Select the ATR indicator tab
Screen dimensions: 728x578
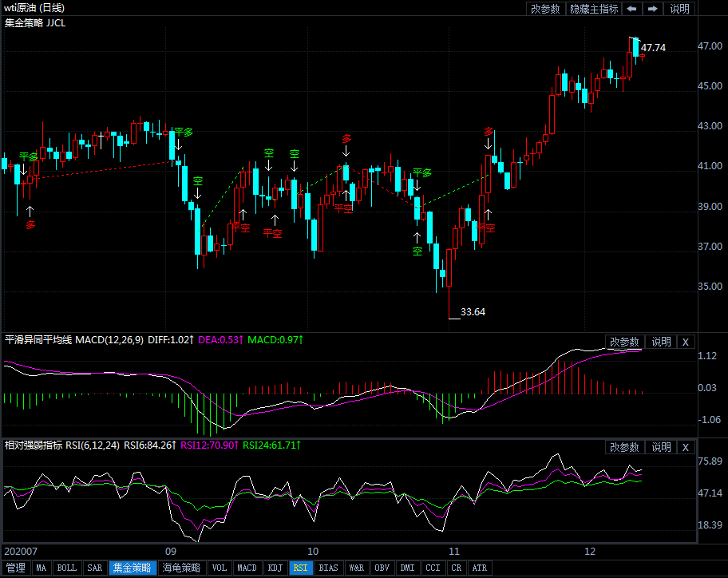[479, 568]
